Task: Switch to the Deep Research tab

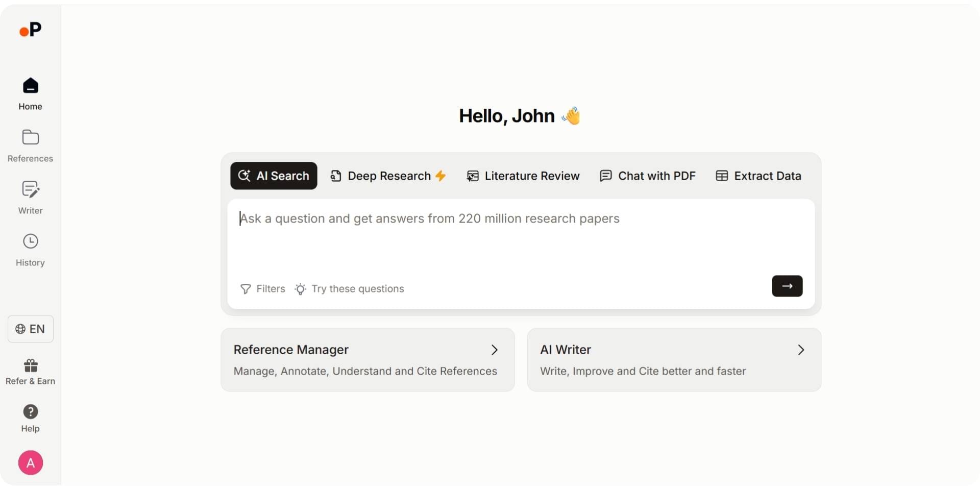Action: [x=388, y=176]
